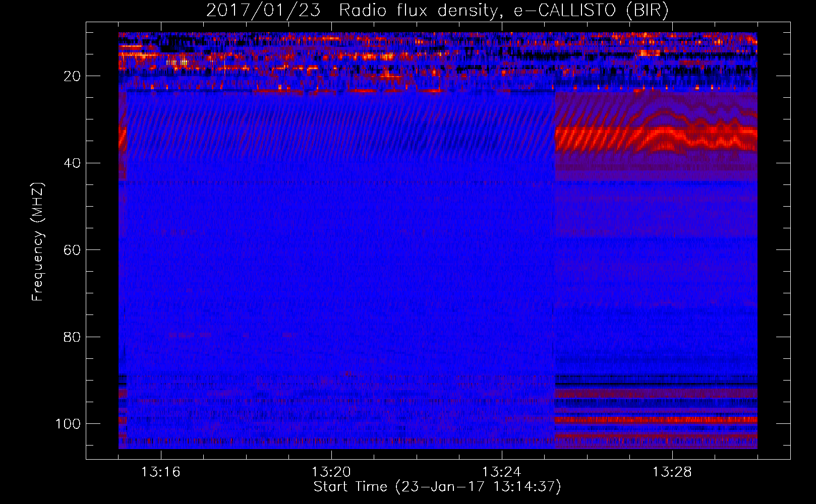Click the 13:16 time tick label
This screenshot has width=816, height=504.
160,472
